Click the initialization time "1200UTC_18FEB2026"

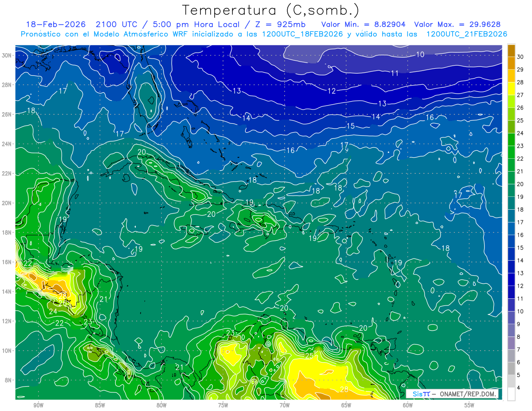click(x=302, y=34)
